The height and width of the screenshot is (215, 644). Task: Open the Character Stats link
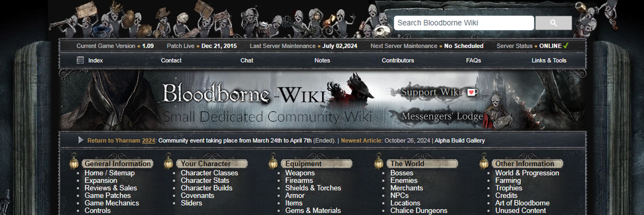click(x=205, y=180)
